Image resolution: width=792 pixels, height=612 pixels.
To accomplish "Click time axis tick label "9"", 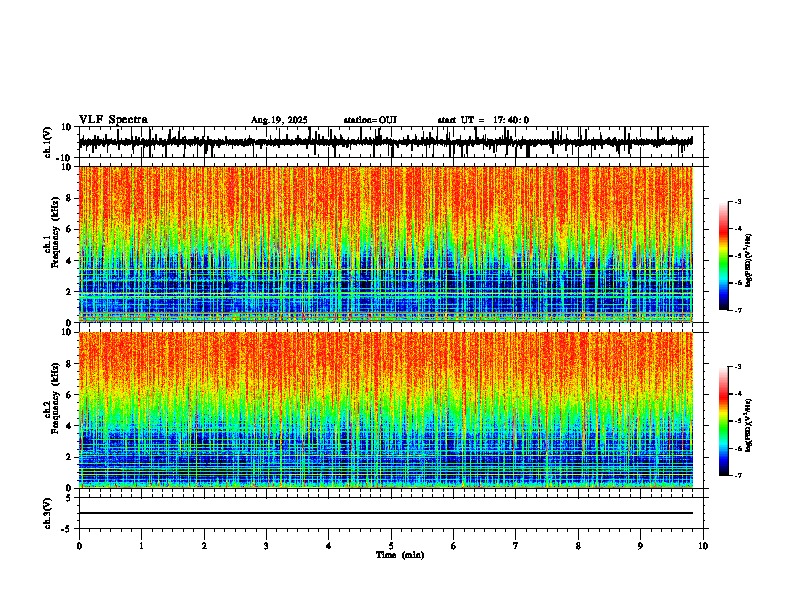I will pyautogui.click(x=640, y=546).
